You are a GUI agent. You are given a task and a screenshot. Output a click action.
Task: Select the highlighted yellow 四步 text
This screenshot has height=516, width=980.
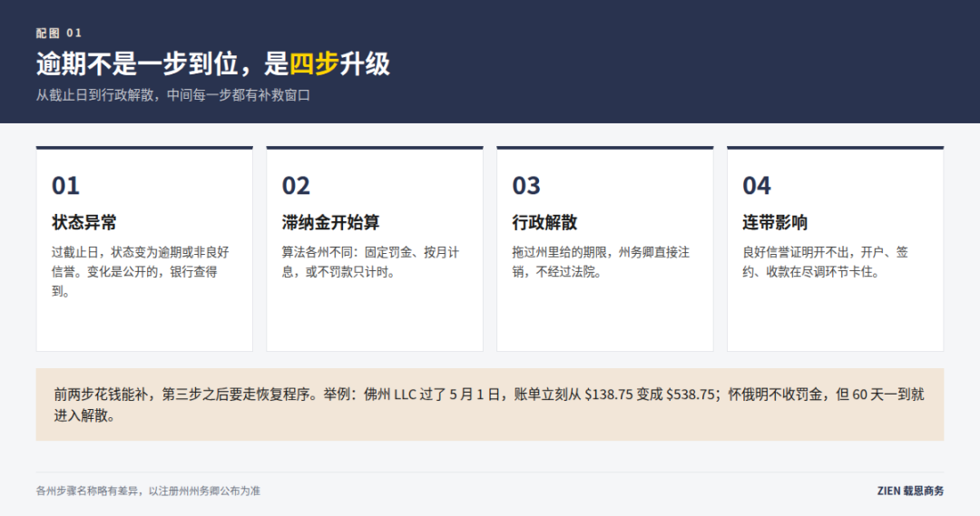314,63
